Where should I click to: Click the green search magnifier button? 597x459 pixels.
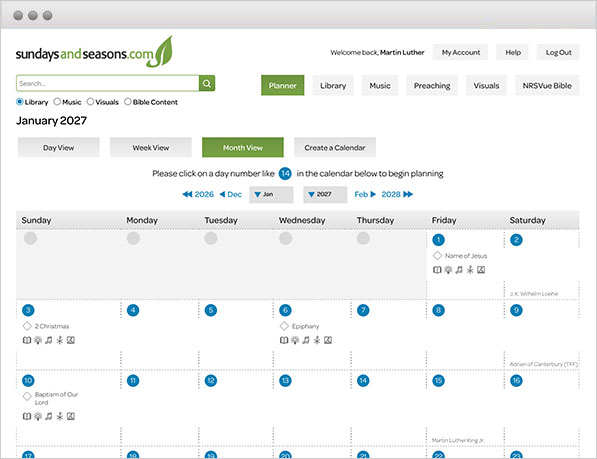(x=207, y=83)
